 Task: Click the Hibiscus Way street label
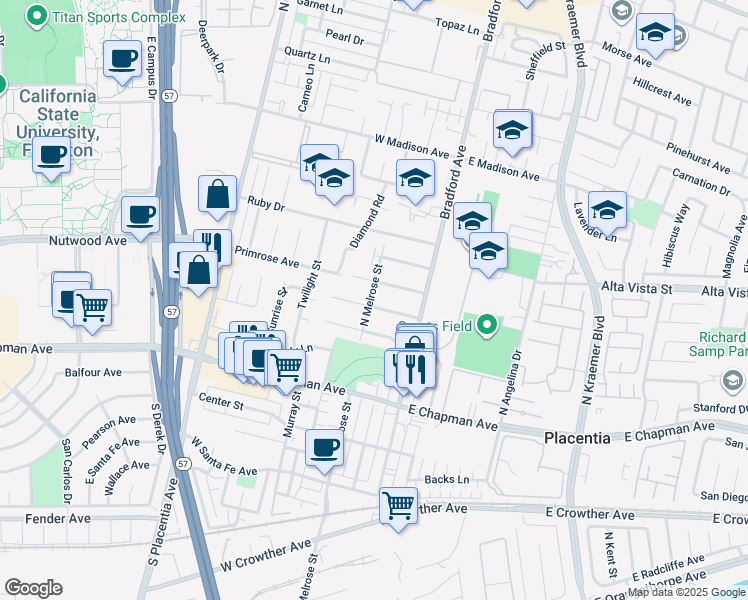coord(675,236)
